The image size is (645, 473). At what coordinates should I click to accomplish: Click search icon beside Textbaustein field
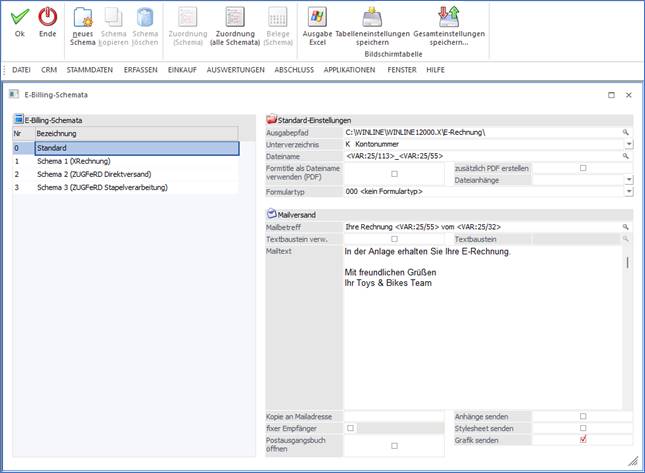pyautogui.click(x=626, y=239)
